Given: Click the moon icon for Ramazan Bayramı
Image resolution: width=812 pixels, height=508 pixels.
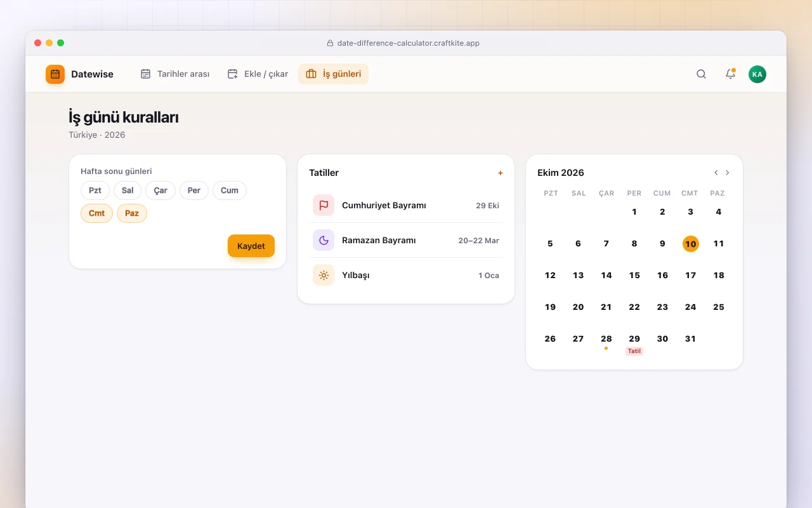Looking at the screenshot, I should (324, 240).
